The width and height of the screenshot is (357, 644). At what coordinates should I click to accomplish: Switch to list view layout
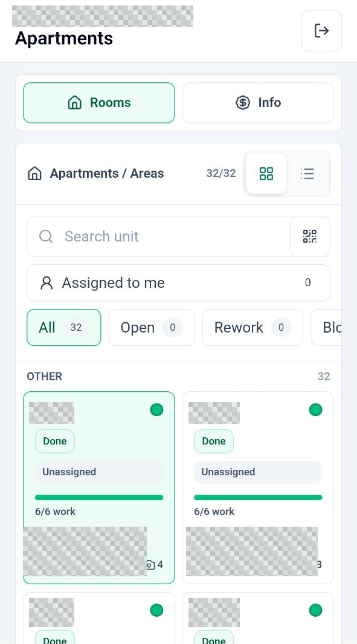click(307, 174)
